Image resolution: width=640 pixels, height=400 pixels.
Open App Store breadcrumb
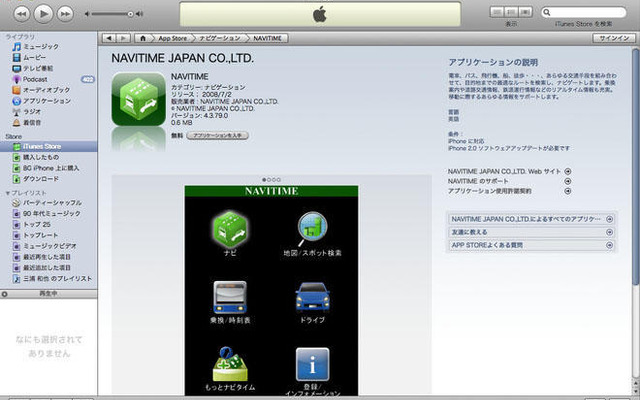pos(172,38)
